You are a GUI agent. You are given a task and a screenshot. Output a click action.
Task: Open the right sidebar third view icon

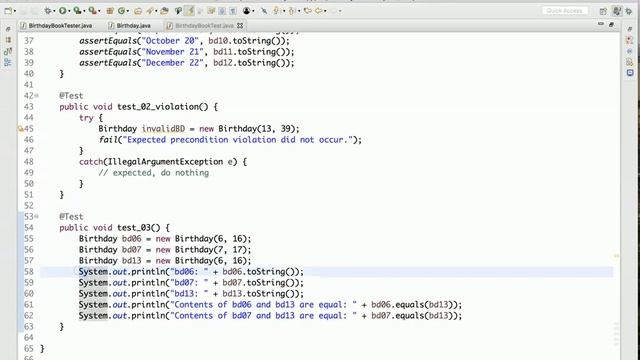coord(630,51)
